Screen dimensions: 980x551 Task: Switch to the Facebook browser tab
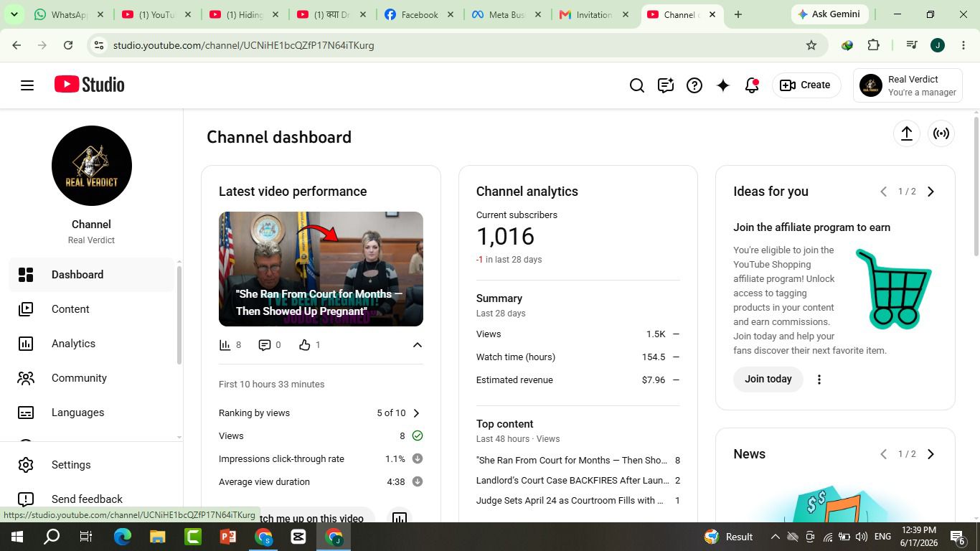420,15
